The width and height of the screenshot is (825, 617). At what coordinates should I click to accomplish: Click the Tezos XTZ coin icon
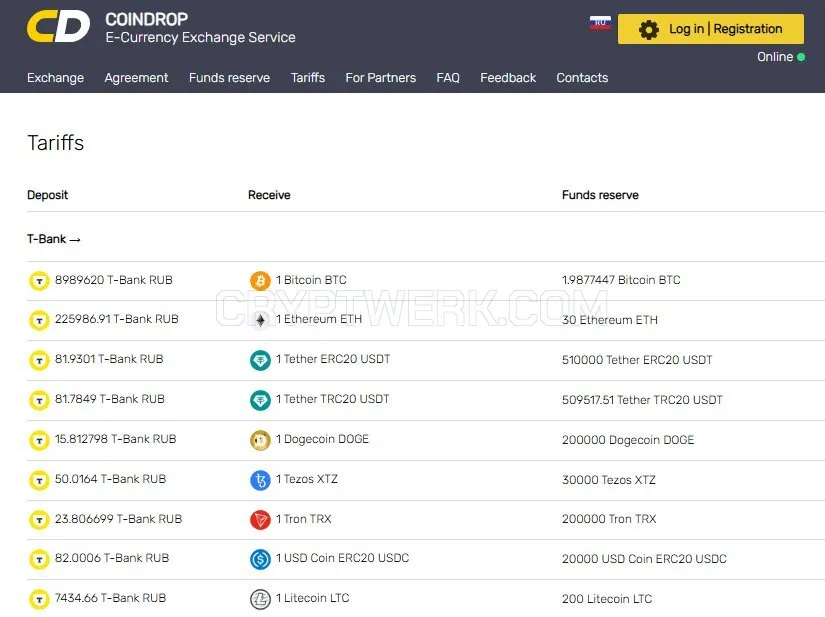pos(260,480)
